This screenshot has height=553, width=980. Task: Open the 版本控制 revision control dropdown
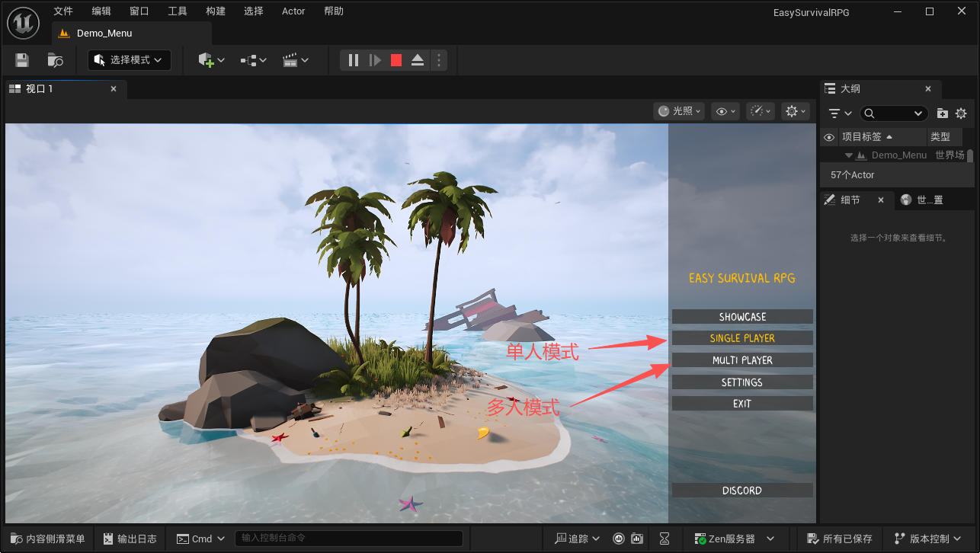click(x=929, y=539)
